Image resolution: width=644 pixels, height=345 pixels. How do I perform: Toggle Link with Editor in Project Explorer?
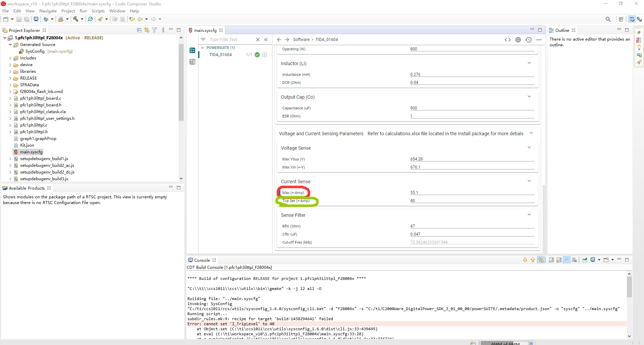(x=147, y=30)
